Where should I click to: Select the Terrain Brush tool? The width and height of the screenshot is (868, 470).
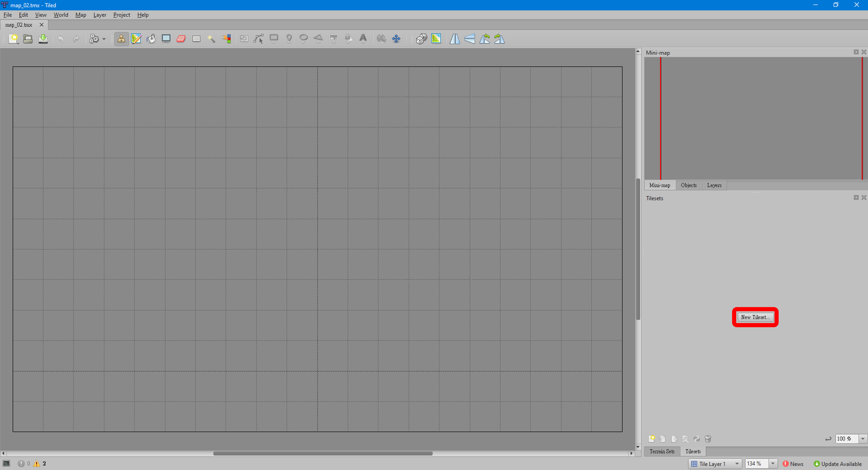click(x=136, y=39)
